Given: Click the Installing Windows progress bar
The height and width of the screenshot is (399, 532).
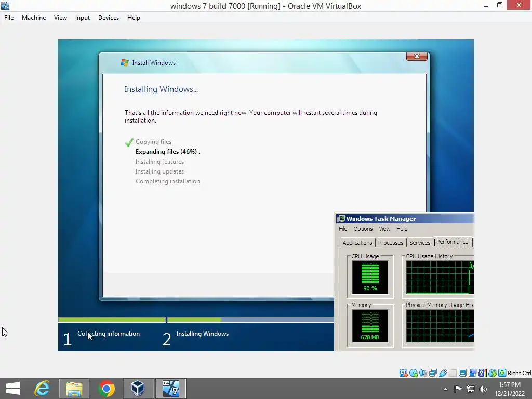Looking at the screenshot, I should 250,320.
